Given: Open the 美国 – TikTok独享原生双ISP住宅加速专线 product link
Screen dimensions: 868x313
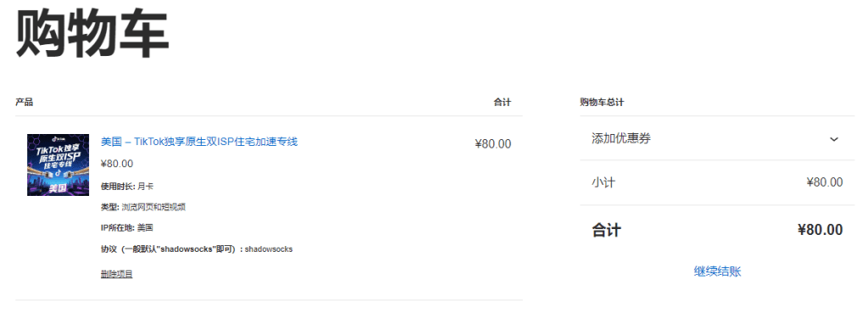Looking at the screenshot, I should click(199, 142).
